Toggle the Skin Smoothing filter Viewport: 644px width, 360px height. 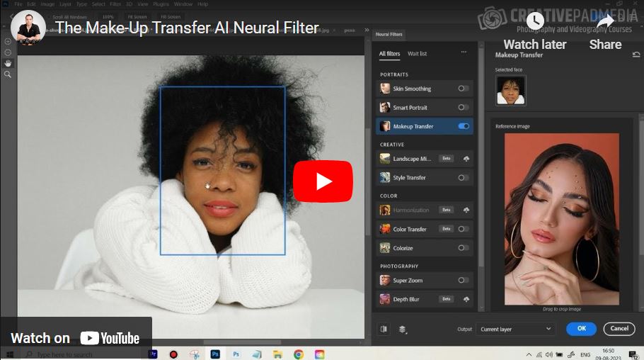[463, 89]
